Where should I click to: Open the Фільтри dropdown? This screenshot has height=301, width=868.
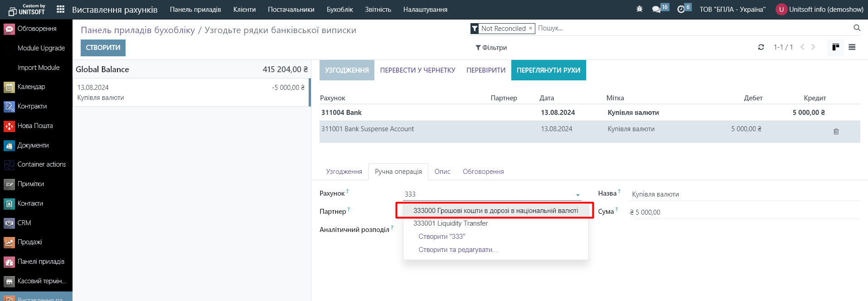click(x=491, y=48)
